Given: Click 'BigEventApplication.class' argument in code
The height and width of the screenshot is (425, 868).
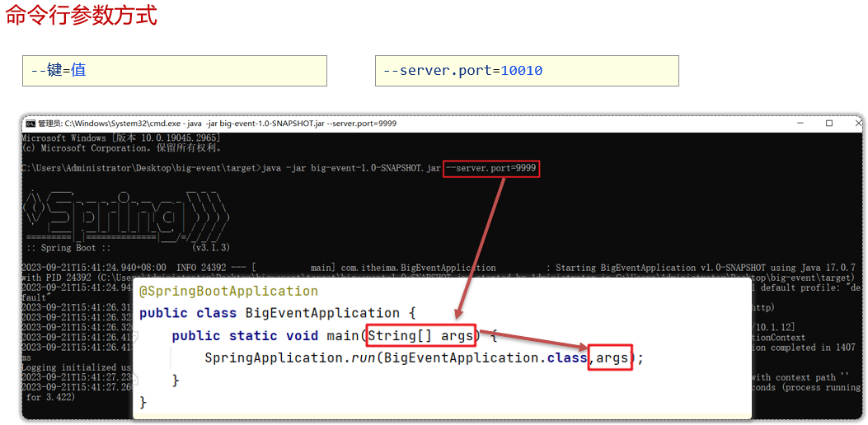Looking at the screenshot, I should tap(485, 358).
